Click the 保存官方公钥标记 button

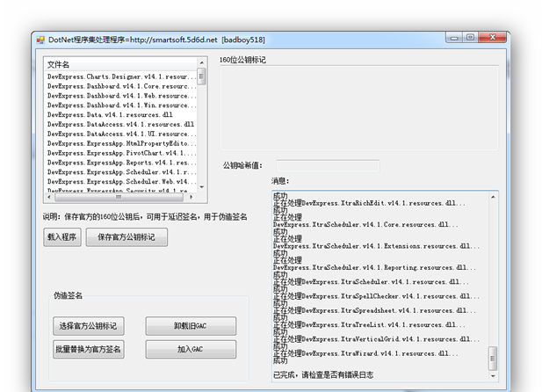tap(126, 237)
